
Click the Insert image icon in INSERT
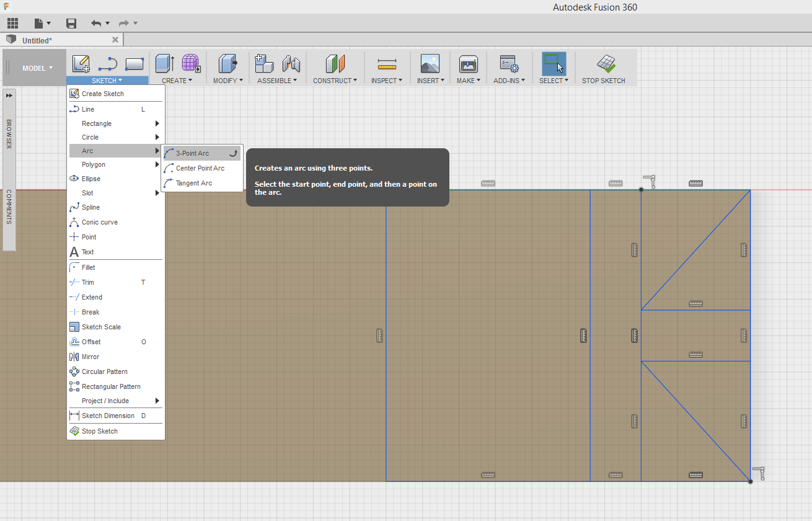[x=430, y=63]
